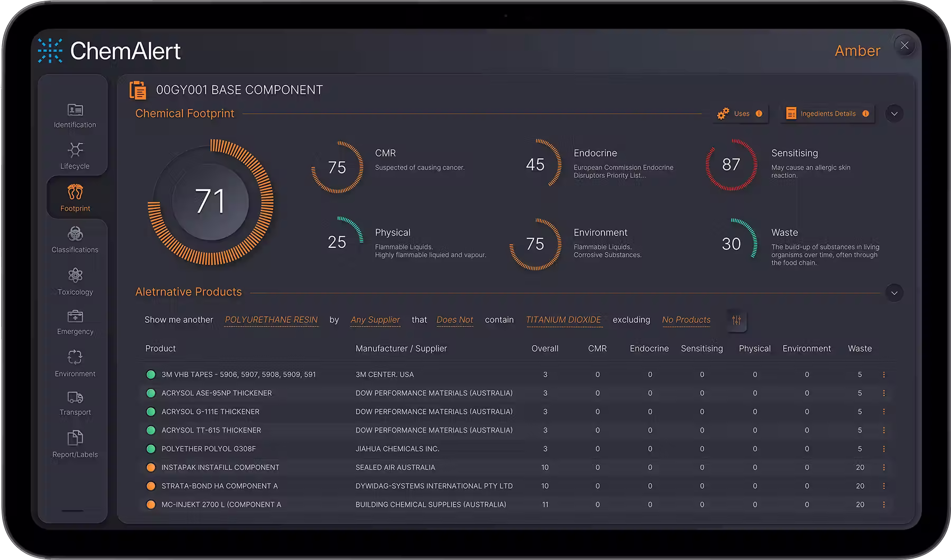Image resolution: width=951 pixels, height=560 pixels.
Task: Select STRATA-BOND HA COMPONENT A product name
Action: [x=220, y=486]
